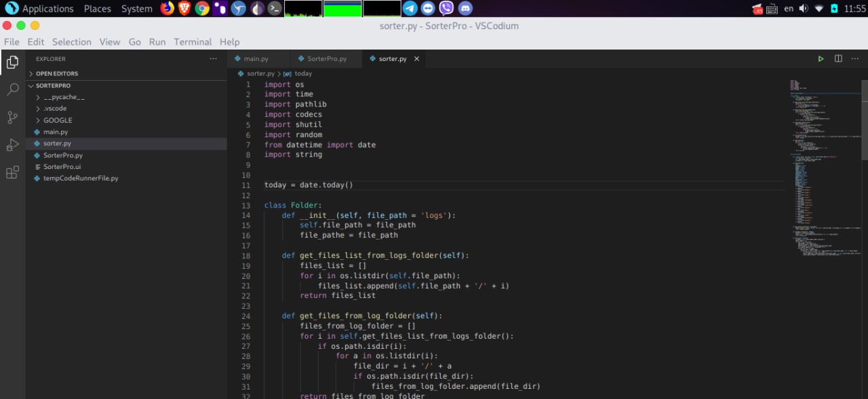Expand the __pycache__ folder
Viewport: 868px width, 399px height.
click(x=64, y=97)
